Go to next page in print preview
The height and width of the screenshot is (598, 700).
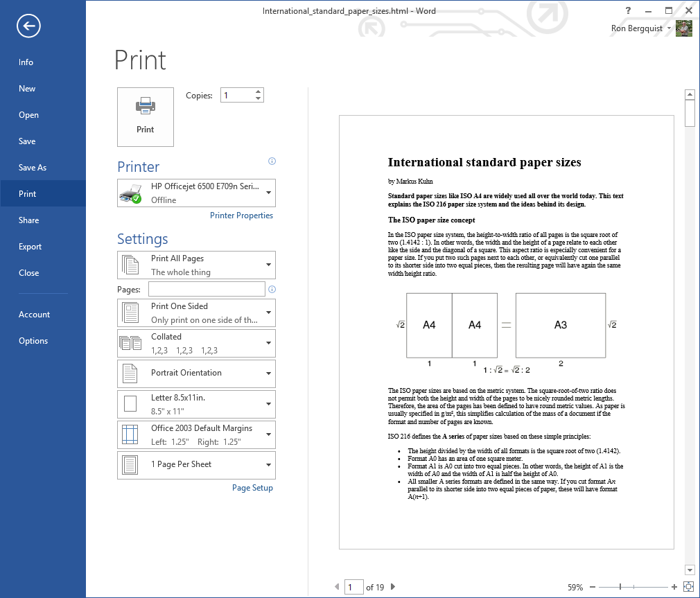click(393, 587)
